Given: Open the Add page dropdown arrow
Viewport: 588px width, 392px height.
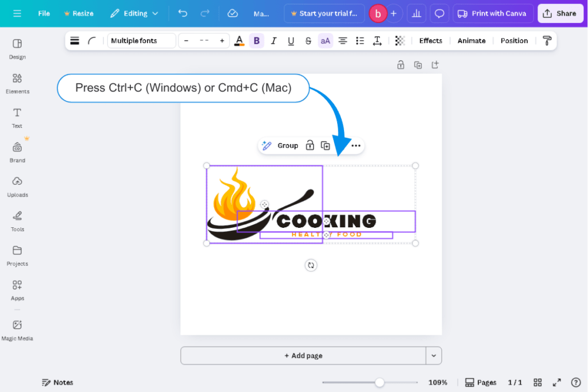Looking at the screenshot, I should pyautogui.click(x=434, y=356).
